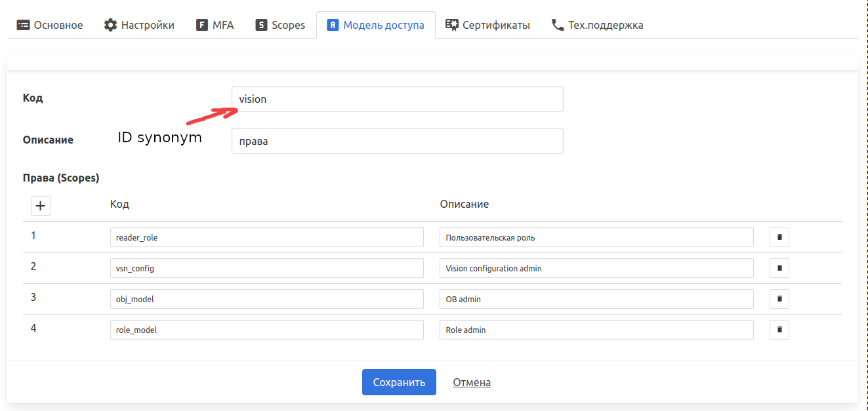Open the Scopes tab
Viewport: 868px width, 411px height.
click(280, 25)
